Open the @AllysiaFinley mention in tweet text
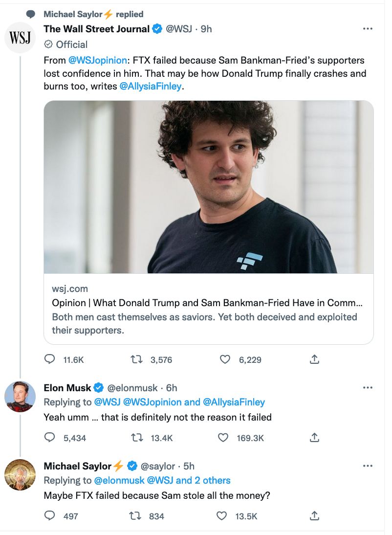Viewport: 392px width, 535px height. pyautogui.click(x=151, y=87)
